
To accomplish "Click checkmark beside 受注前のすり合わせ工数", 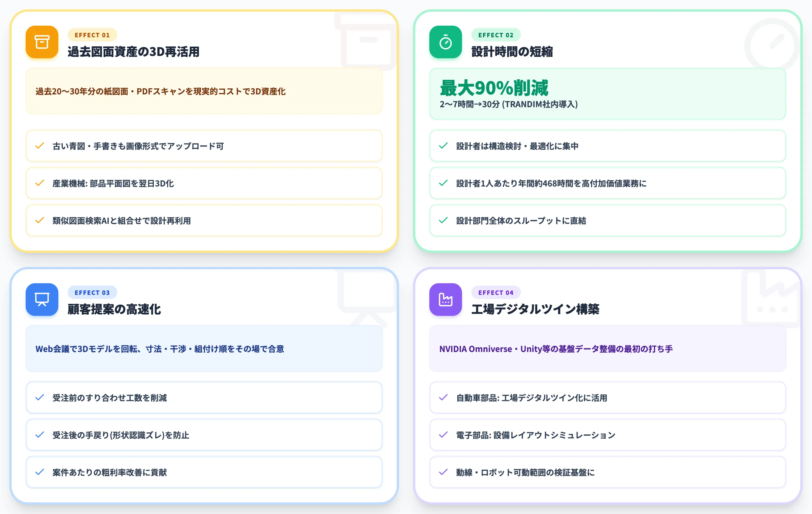I will [40, 397].
